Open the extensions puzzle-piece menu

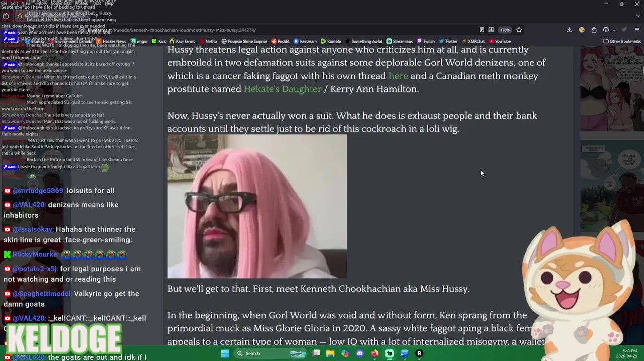[594, 30]
